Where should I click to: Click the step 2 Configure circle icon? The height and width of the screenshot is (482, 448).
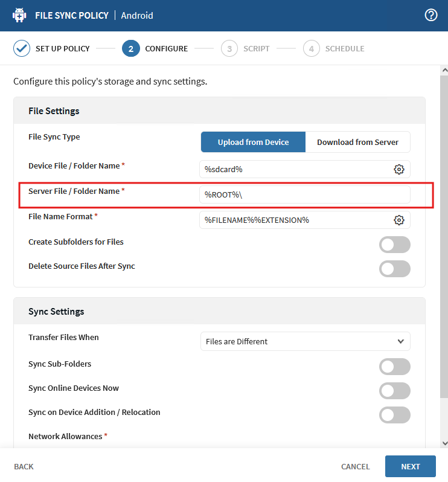(x=130, y=48)
